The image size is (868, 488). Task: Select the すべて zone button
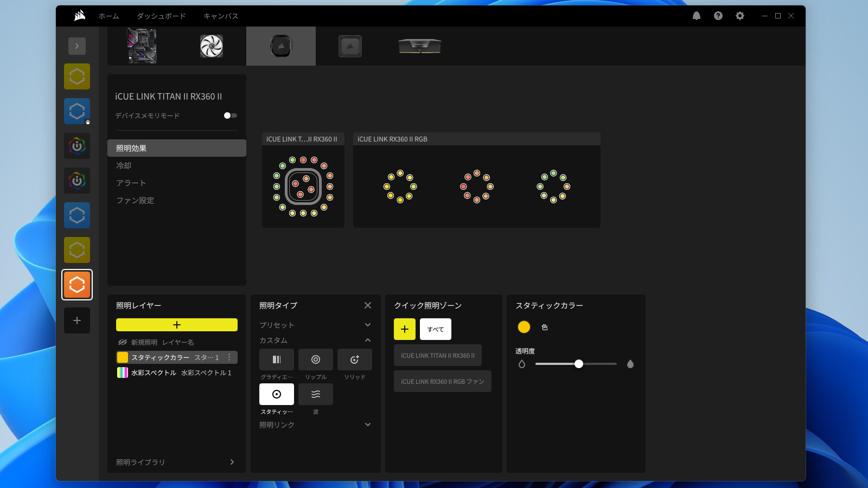click(x=436, y=329)
